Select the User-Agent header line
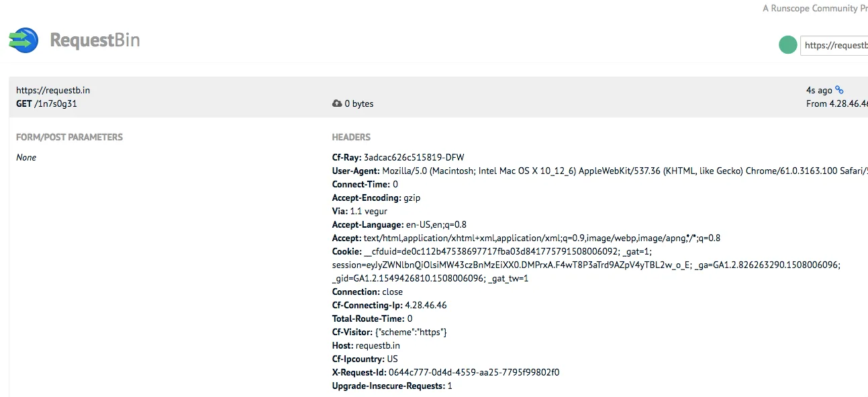 [x=600, y=171]
